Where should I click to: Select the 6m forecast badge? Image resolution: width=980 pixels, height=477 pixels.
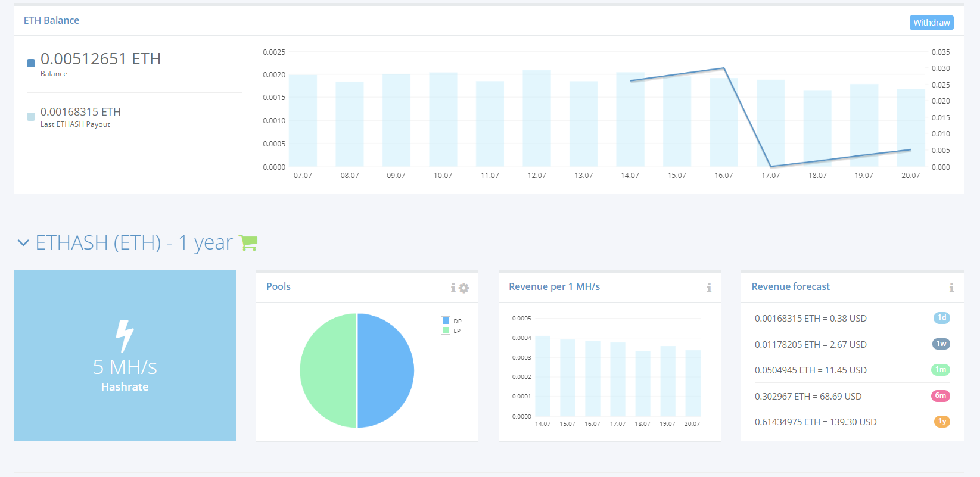(941, 395)
